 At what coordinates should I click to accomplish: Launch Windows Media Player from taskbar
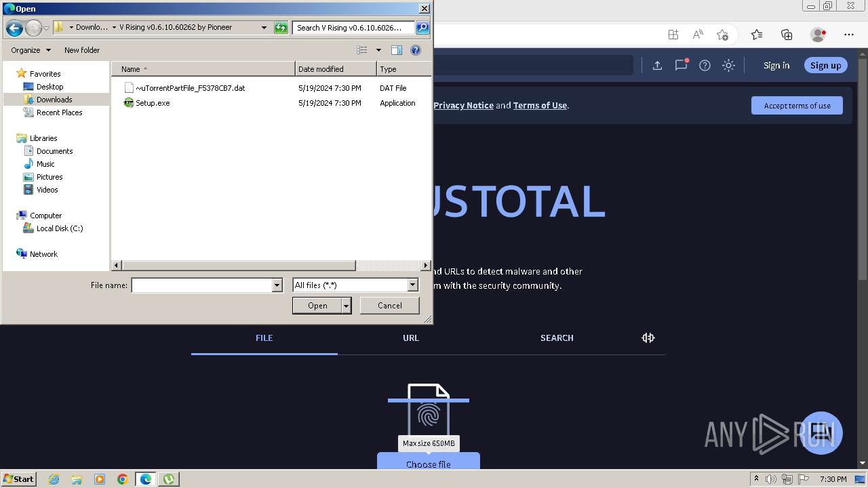(x=100, y=479)
